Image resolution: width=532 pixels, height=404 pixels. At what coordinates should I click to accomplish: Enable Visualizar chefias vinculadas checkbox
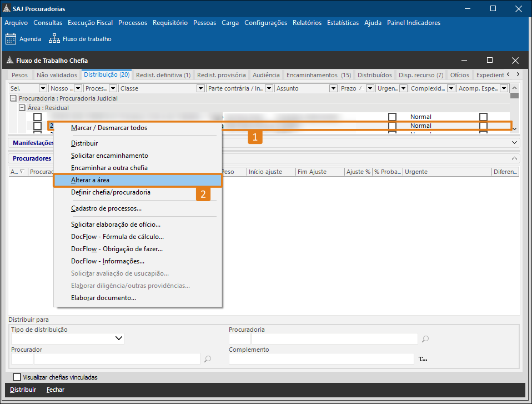17,377
